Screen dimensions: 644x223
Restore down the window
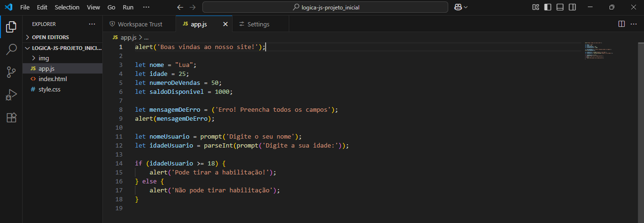click(x=611, y=7)
